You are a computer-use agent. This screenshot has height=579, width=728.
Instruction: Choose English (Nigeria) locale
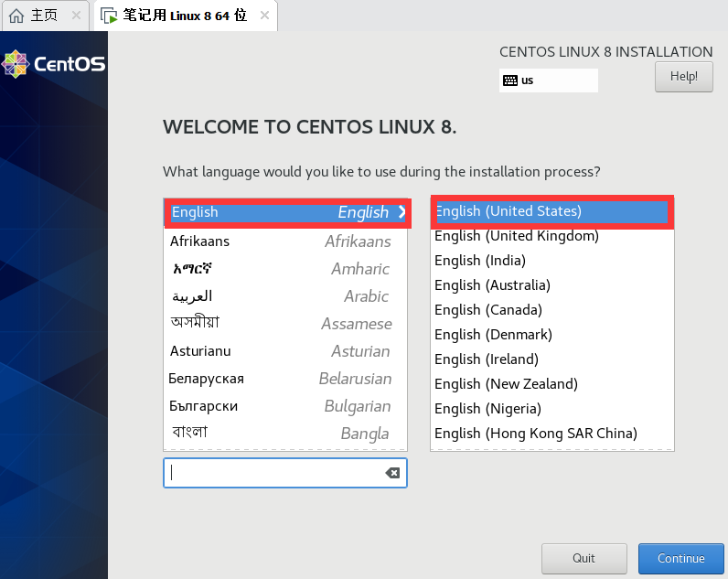pos(552,409)
